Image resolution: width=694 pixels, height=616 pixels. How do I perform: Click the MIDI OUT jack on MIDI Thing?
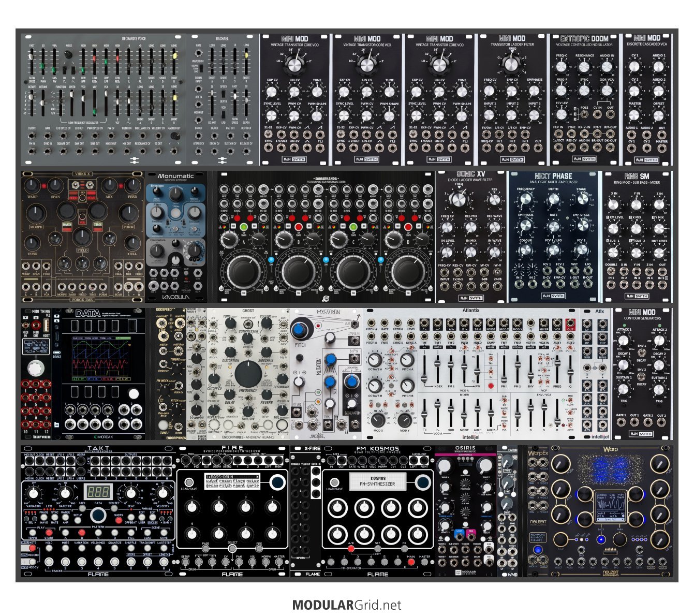pyautogui.click(x=36, y=325)
